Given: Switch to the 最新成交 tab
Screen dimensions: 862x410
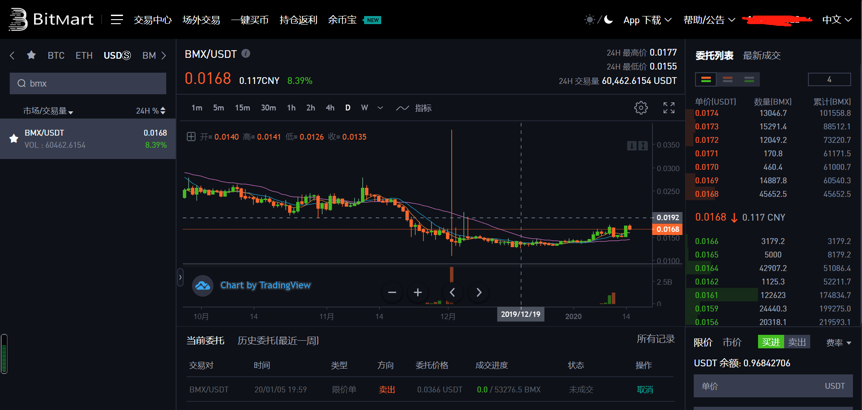Looking at the screenshot, I should pyautogui.click(x=762, y=55).
